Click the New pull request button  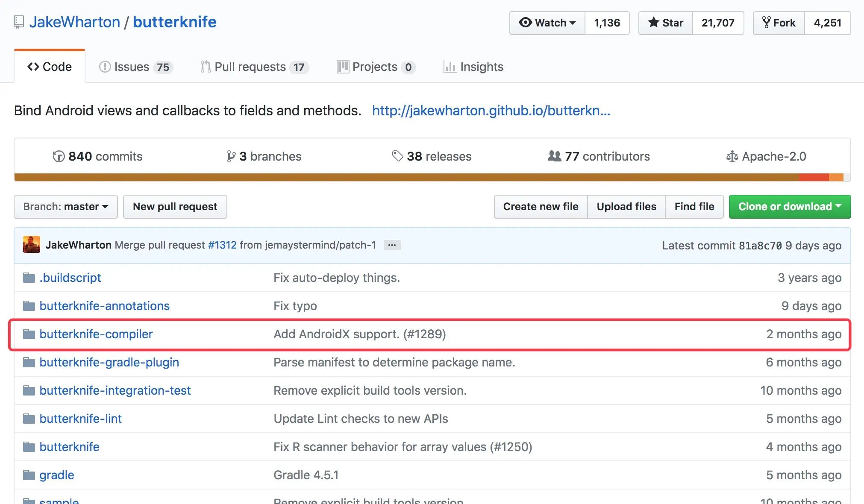pyautogui.click(x=175, y=207)
